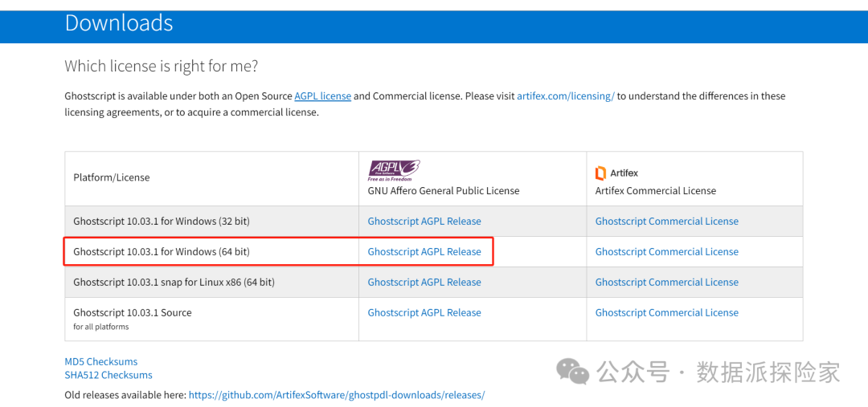Open AGPL Release for Linux x86 snap
Screen dimensions: 868x407
(424, 282)
